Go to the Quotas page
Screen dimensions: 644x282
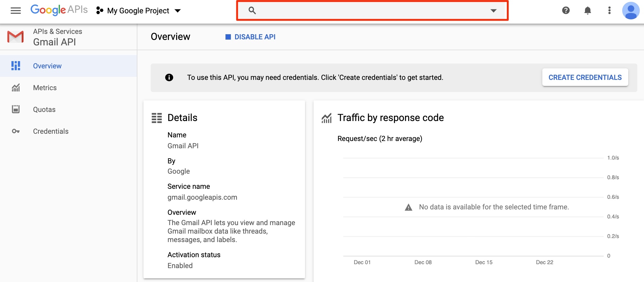44,110
